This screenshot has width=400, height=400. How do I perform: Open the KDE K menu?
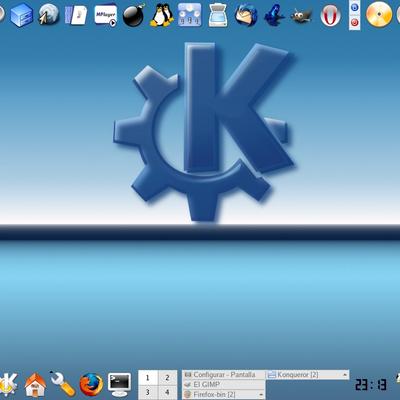(x=8, y=384)
